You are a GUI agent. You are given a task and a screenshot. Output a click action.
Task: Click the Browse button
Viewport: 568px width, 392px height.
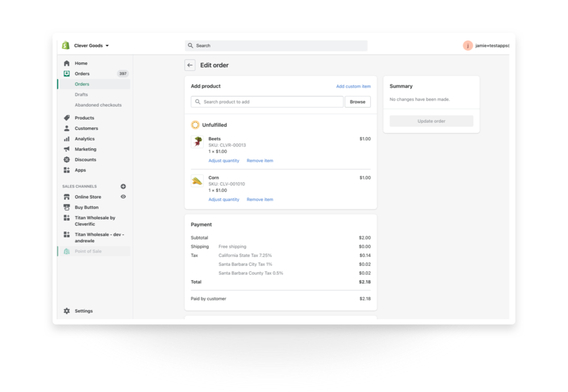[358, 102]
